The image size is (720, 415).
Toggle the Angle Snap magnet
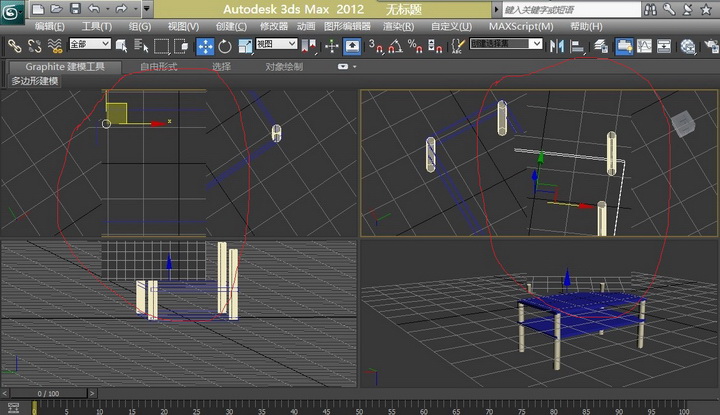pyautogui.click(x=396, y=46)
